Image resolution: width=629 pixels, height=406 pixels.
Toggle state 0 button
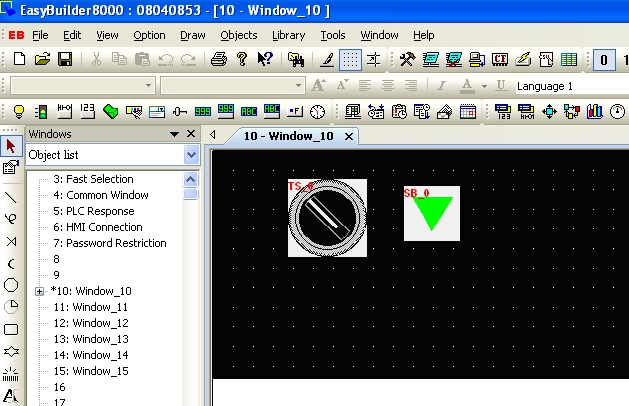tap(604, 60)
